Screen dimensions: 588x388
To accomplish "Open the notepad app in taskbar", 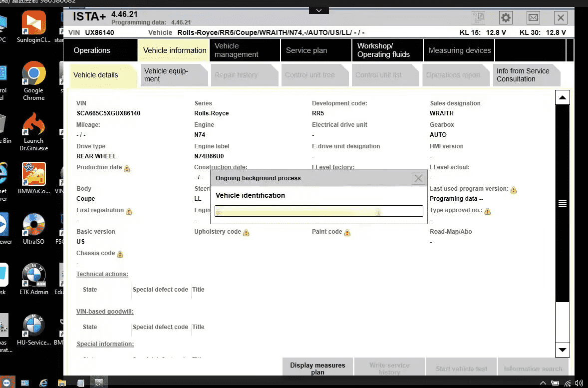I will pos(80,383).
